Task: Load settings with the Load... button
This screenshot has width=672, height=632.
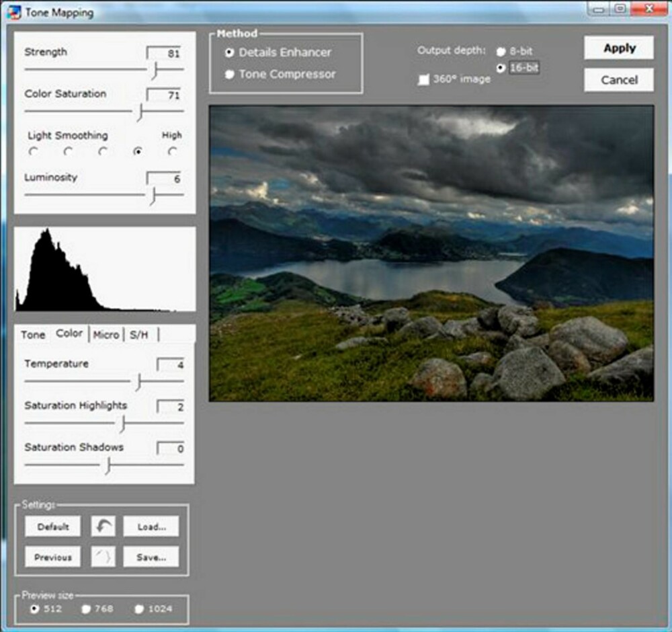Action: (x=151, y=526)
